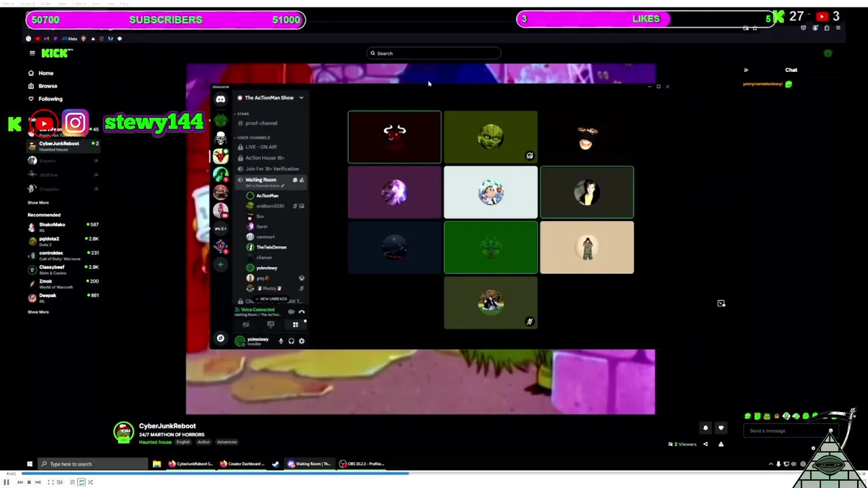This screenshot has width=868, height=488.
Task: Click the Windows taskbar search box
Action: 93,464
